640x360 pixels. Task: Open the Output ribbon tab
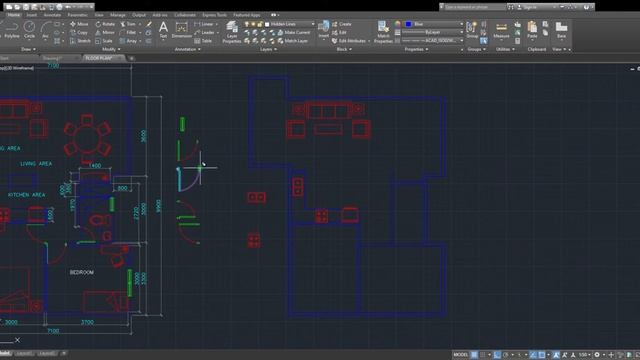point(139,15)
